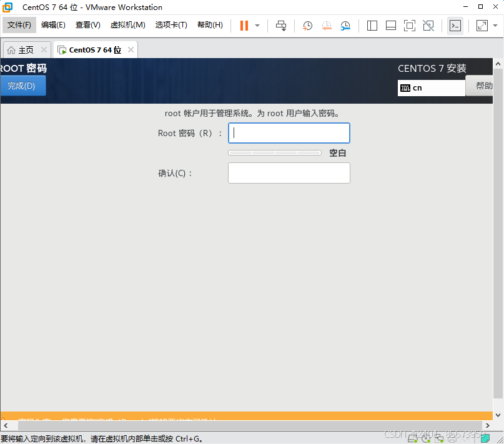Screen dimensions: 504x444
Task: Take a snapshot of the virtual machine
Action: [307, 26]
